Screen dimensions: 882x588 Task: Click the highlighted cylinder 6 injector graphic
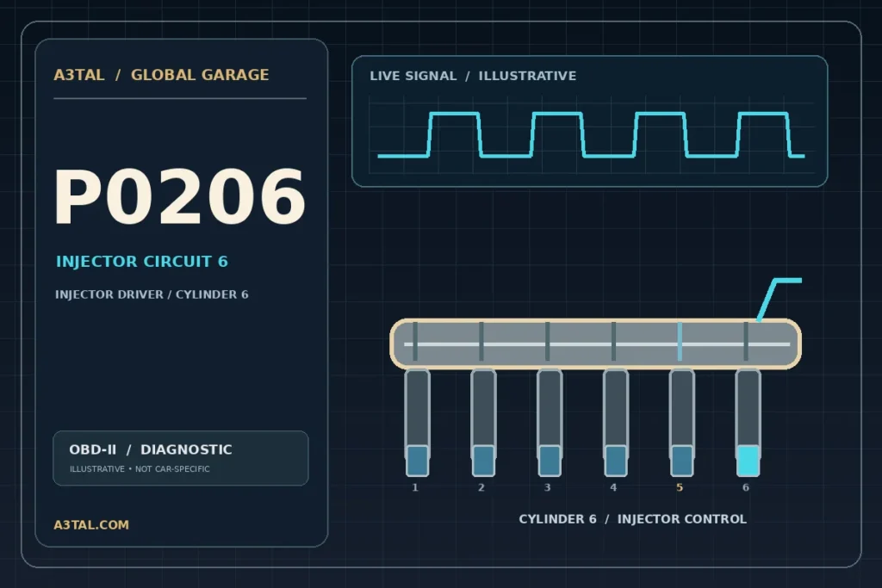click(x=748, y=423)
